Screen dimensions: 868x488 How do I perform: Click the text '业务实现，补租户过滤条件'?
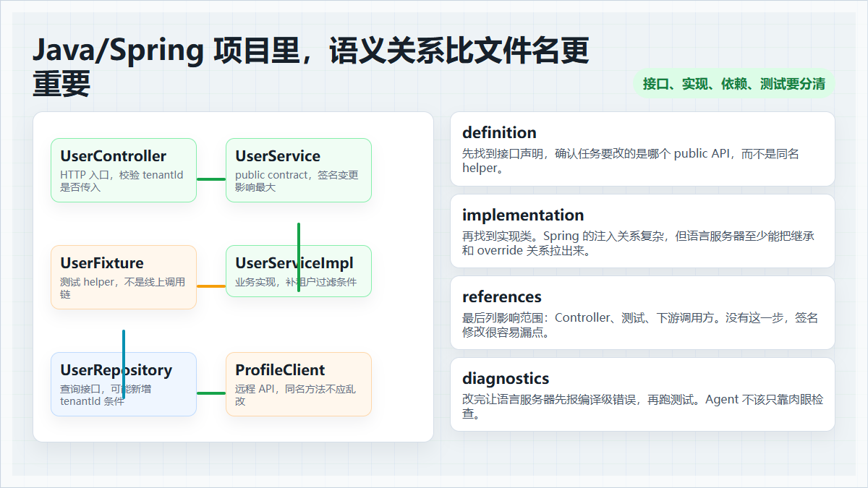pyautogui.click(x=296, y=282)
